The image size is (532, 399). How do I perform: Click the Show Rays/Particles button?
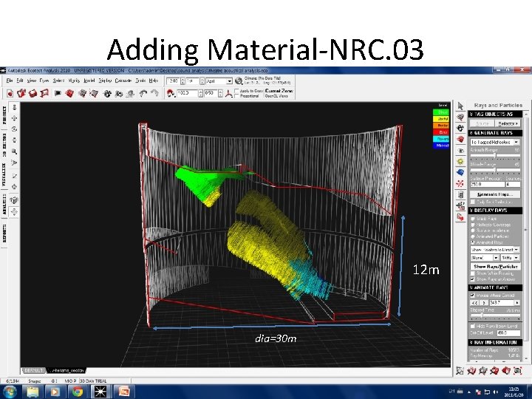tap(495, 266)
